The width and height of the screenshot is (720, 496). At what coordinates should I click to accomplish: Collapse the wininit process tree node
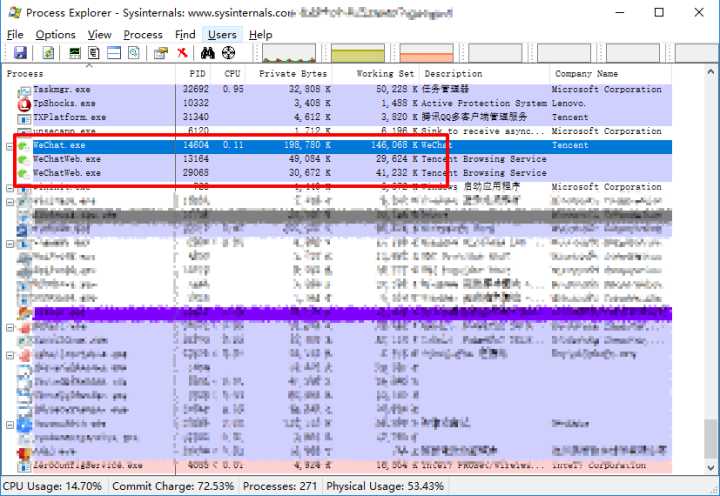(10, 188)
